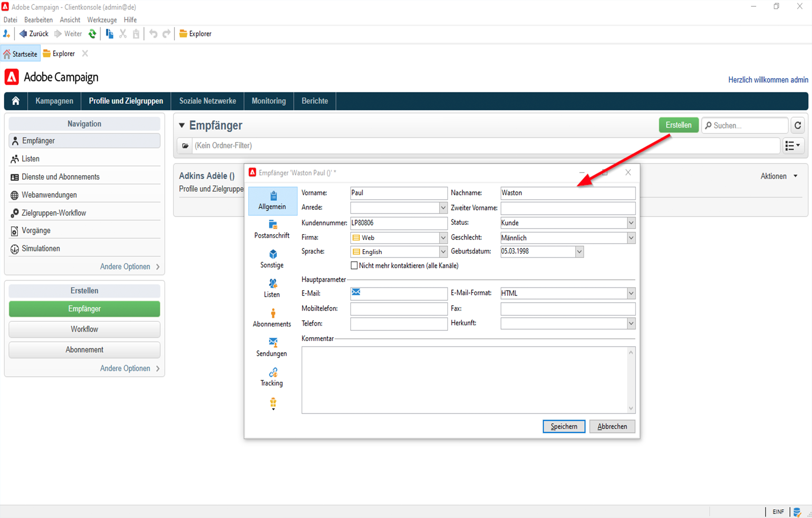
Task: Switch to the Kampagnen tab
Action: [x=54, y=101]
